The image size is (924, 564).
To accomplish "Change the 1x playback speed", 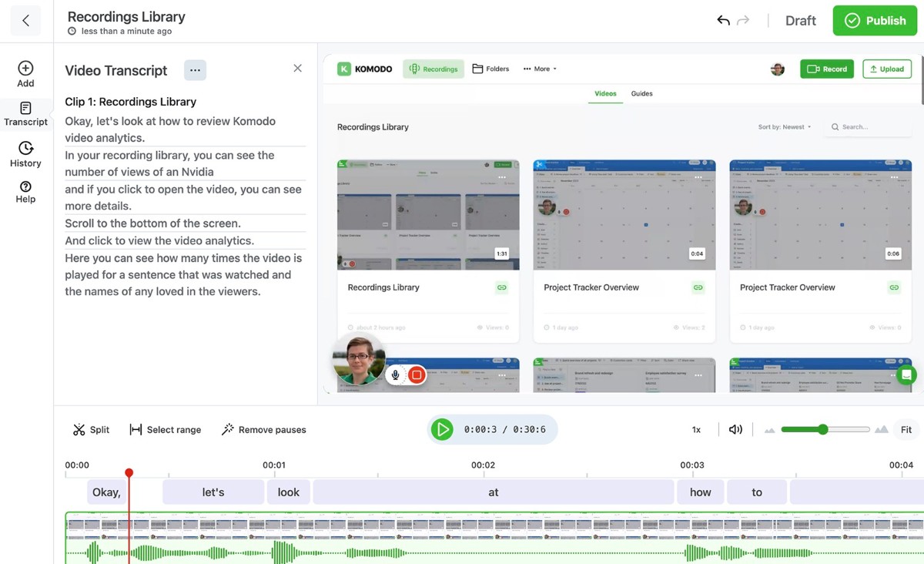I will (x=696, y=430).
